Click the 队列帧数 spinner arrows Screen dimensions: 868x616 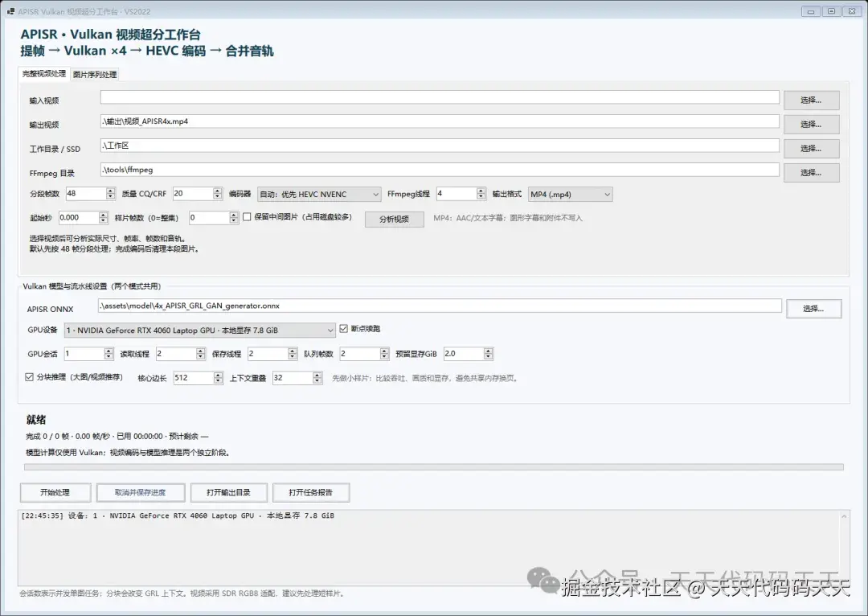[385, 353]
